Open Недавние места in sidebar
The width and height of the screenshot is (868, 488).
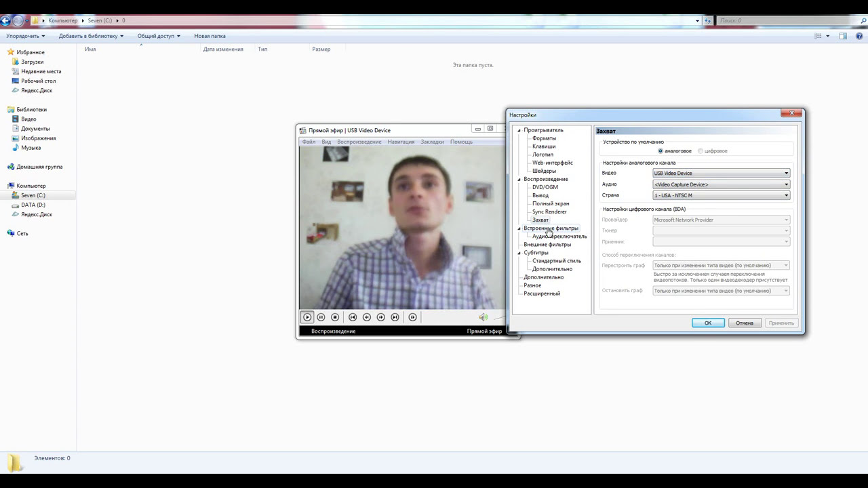point(41,71)
